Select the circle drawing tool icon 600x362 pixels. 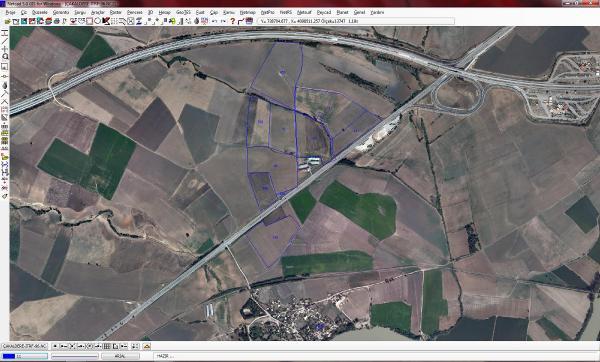(98, 21)
